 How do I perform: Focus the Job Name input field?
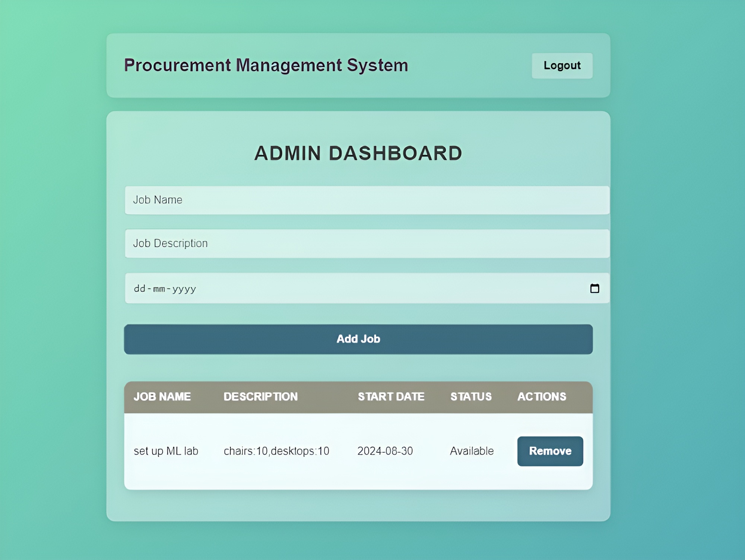367,200
